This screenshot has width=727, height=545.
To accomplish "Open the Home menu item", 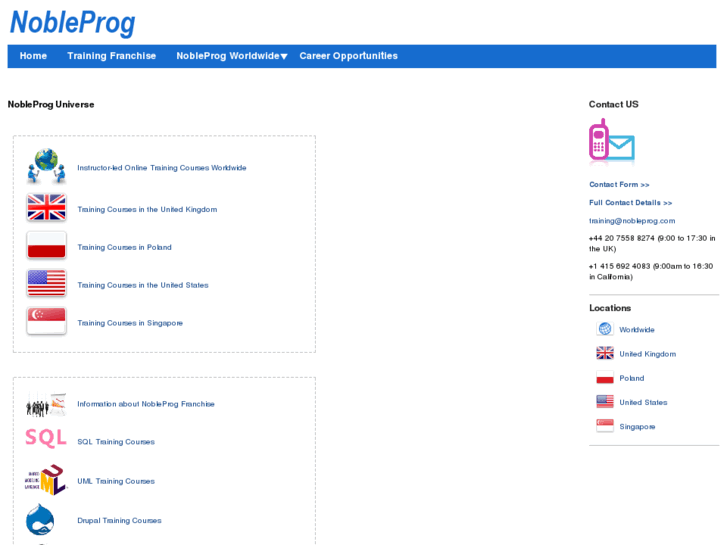I will click(33, 56).
